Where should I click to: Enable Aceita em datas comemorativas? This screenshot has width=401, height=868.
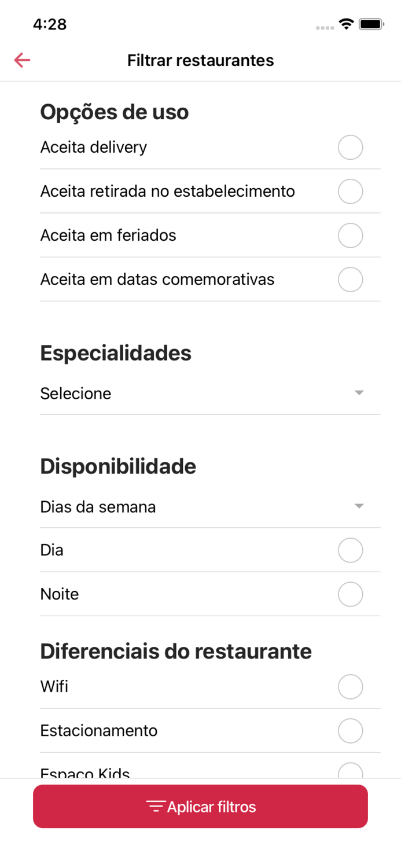coord(350,279)
